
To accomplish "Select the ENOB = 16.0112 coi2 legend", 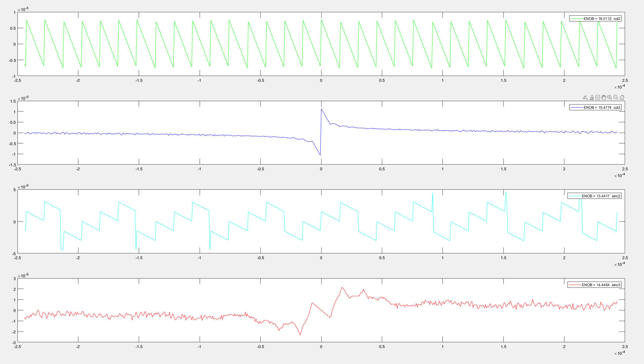I will point(595,19).
